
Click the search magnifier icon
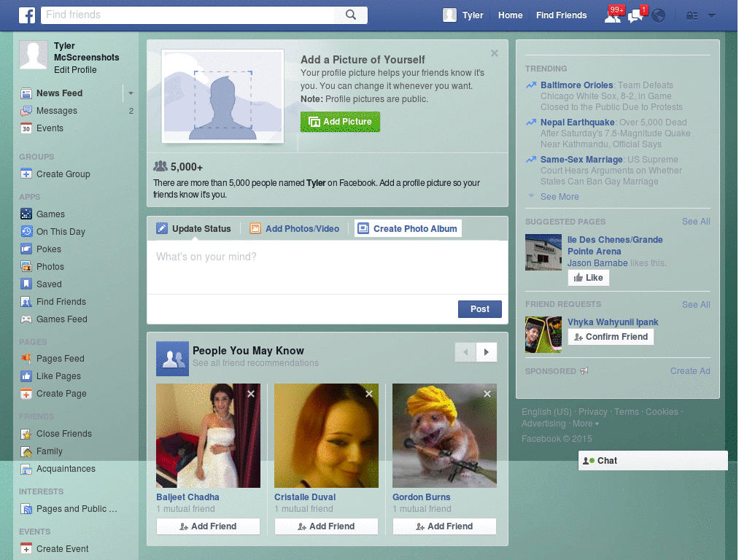click(351, 15)
